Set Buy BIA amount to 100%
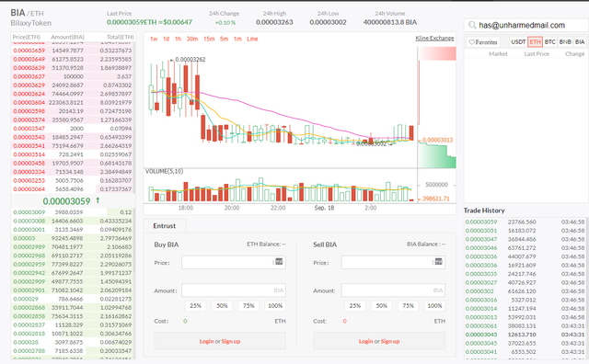 [x=275, y=306]
